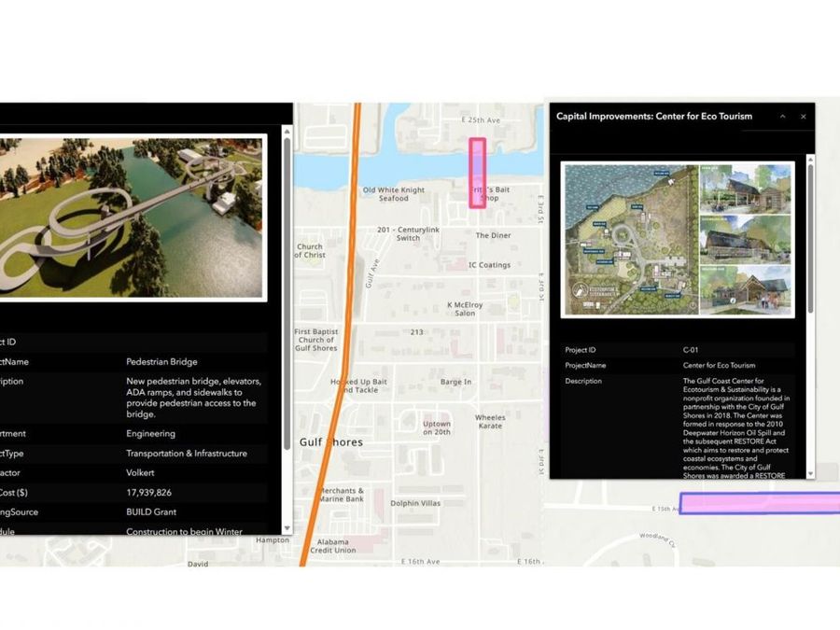This screenshot has height=630, width=840.
Task: Click the Gulf Shores city label
Action: [330, 441]
